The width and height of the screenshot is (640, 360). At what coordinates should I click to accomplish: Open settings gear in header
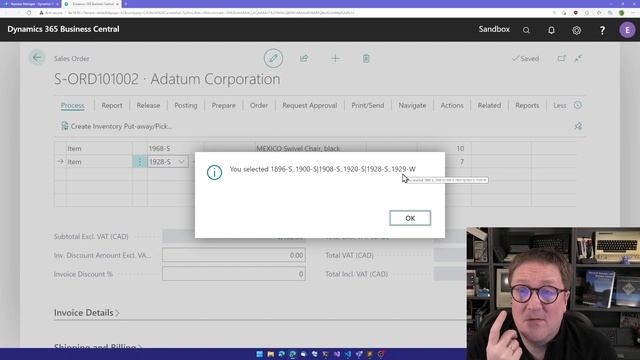[576, 30]
